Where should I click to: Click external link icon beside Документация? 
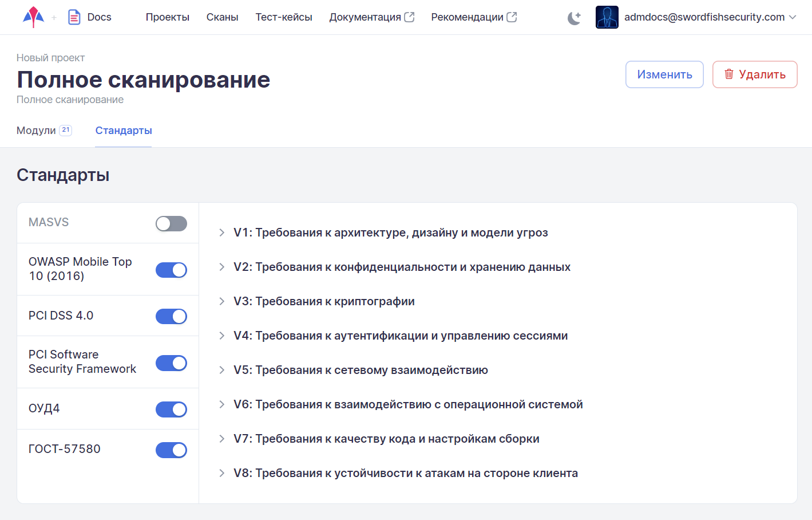[x=409, y=17]
